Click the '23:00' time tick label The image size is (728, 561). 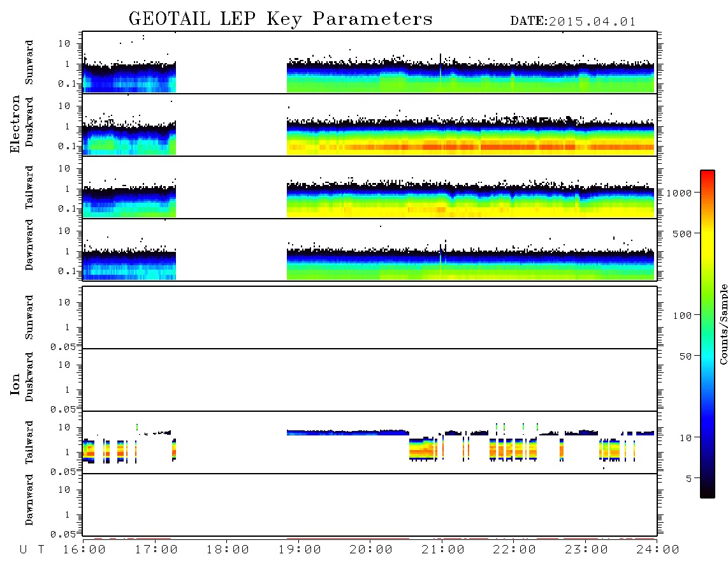pyautogui.click(x=586, y=550)
